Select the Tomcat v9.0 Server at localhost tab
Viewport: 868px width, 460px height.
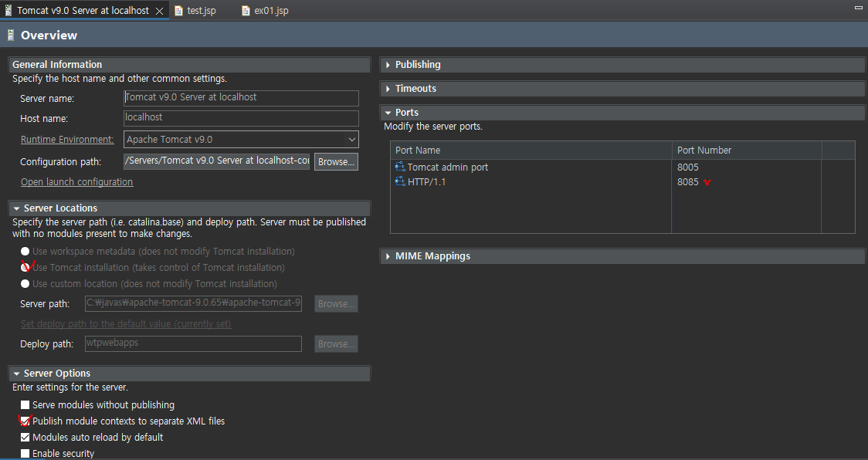point(83,11)
